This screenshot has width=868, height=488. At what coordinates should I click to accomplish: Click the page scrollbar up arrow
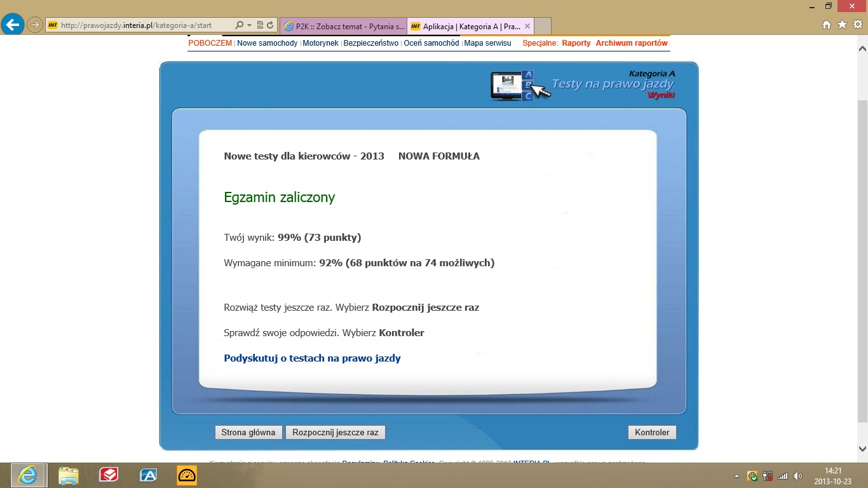point(863,48)
